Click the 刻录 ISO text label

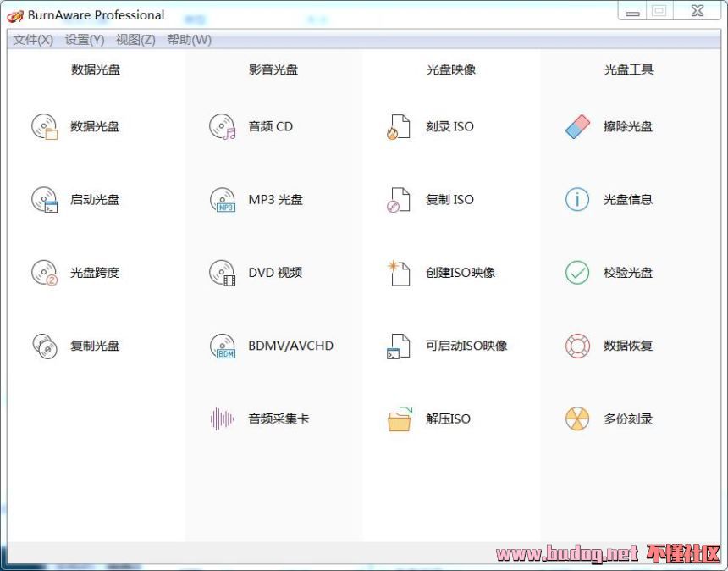[x=449, y=126]
